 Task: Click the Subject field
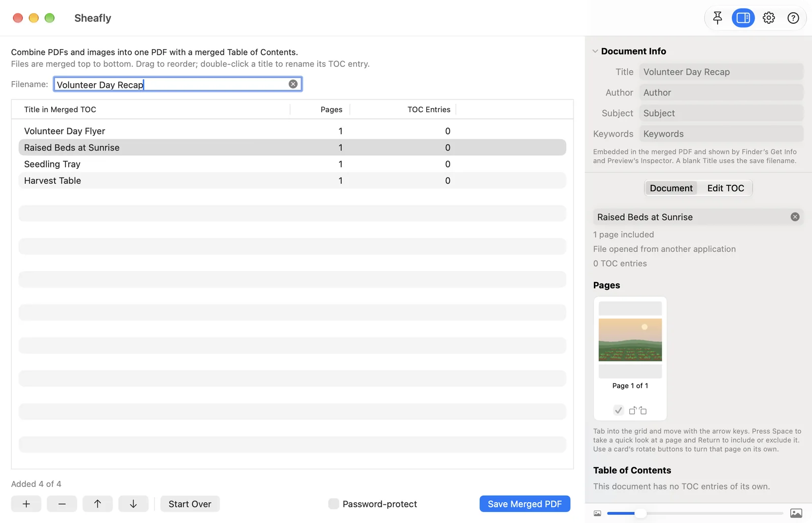coord(721,113)
